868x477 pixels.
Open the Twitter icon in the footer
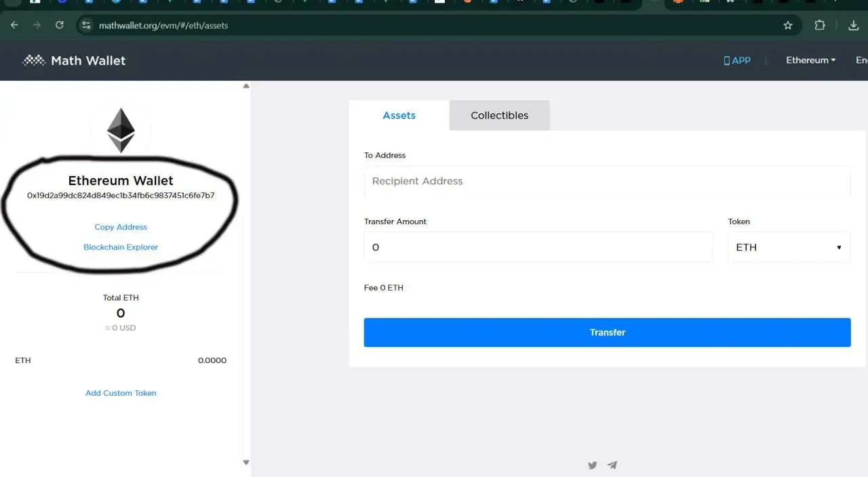[593, 465]
